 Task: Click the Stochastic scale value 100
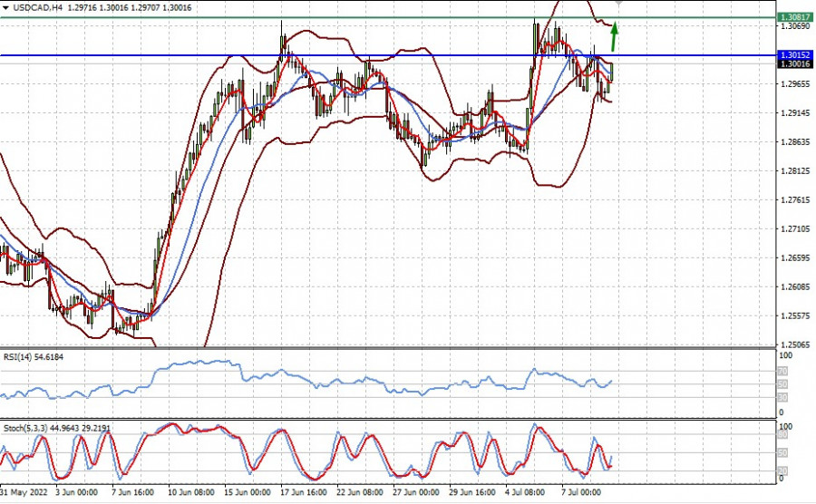pos(785,426)
